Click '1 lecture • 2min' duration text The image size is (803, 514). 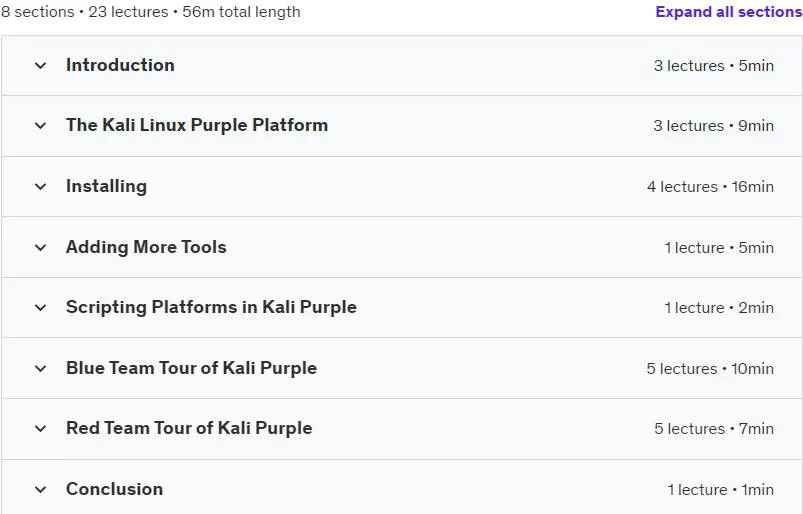tap(719, 307)
